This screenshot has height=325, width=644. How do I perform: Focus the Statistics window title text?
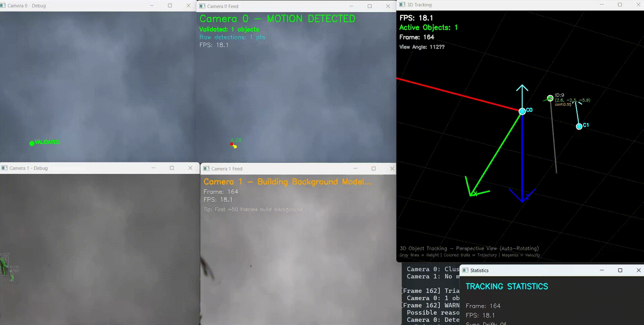tap(479, 271)
